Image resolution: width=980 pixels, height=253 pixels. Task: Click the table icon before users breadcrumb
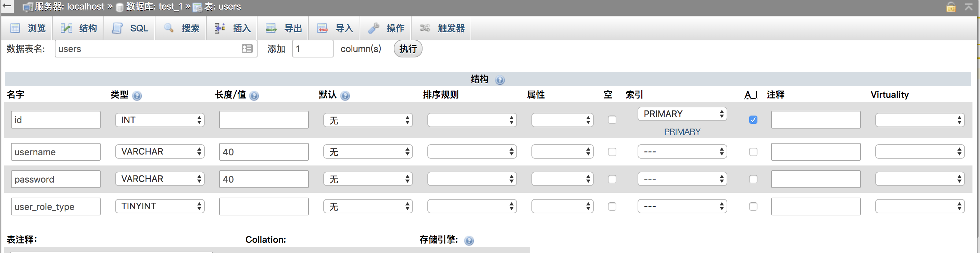pyautogui.click(x=197, y=7)
